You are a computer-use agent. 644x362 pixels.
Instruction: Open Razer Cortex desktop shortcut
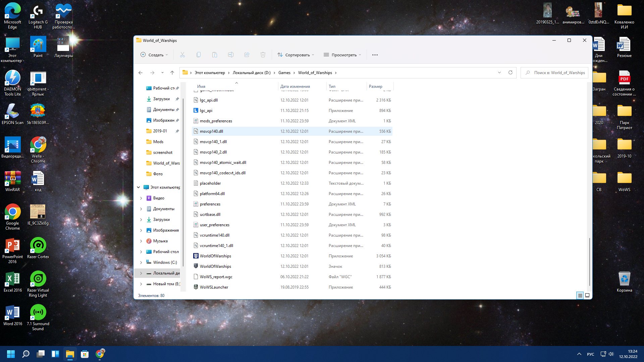pos(38,248)
